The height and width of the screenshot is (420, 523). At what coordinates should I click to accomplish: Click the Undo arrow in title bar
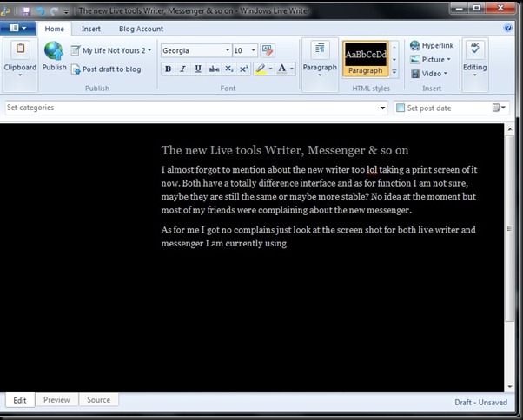[40, 11]
